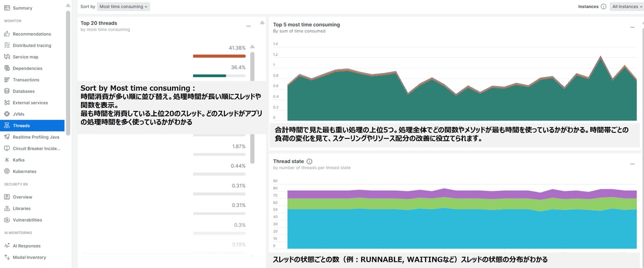Click the Recommendations thumbs-up icon

[7, 34]
